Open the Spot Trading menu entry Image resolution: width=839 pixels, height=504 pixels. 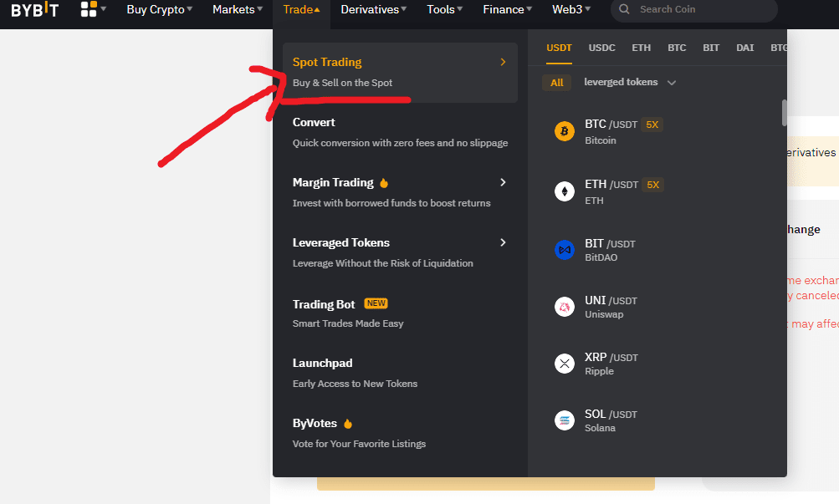(400, 72)
